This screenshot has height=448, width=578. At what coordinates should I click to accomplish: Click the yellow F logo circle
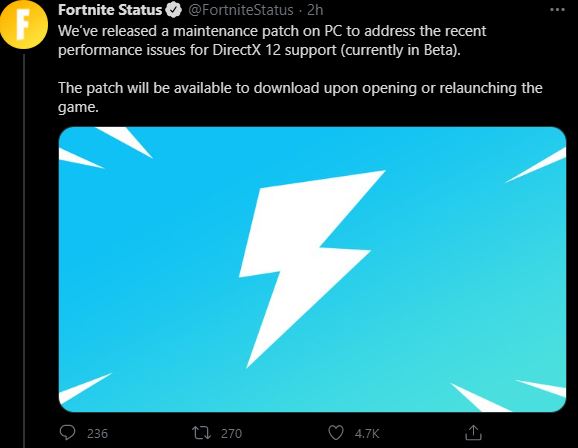(x=24, y=25)
